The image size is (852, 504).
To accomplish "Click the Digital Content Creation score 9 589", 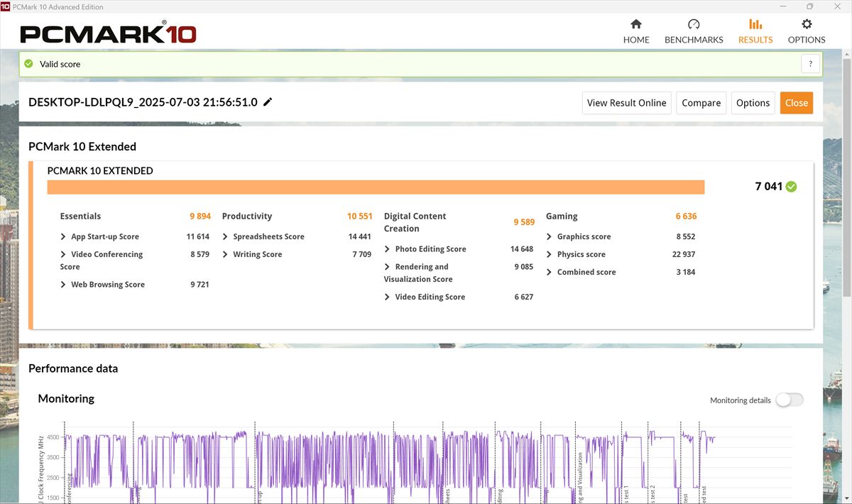I will (x=524, y=222).
